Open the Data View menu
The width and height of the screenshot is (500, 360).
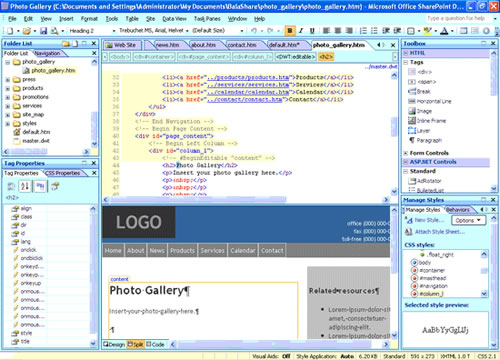coord(174,19)
